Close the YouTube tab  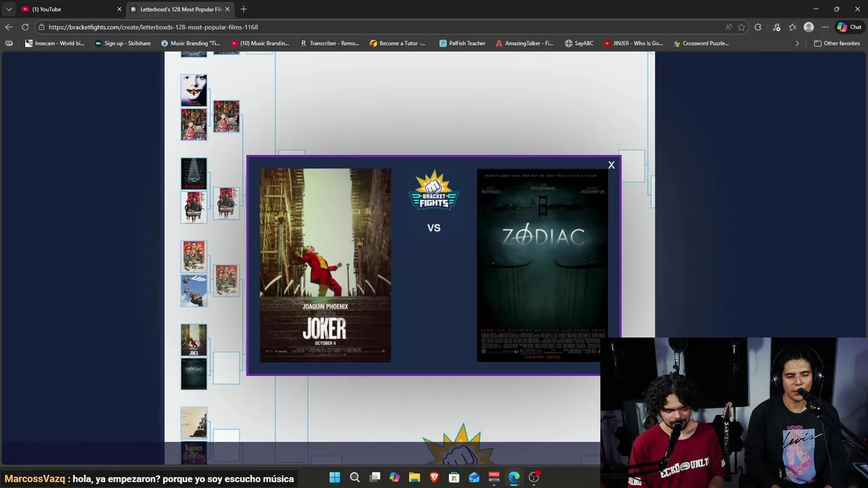pyautogui.click(x=119, y=9)
